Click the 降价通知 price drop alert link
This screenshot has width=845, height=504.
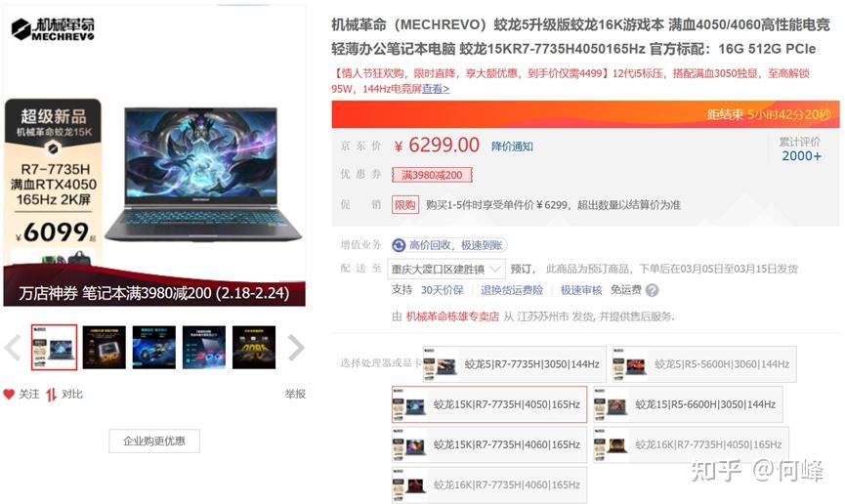(512, 147)
